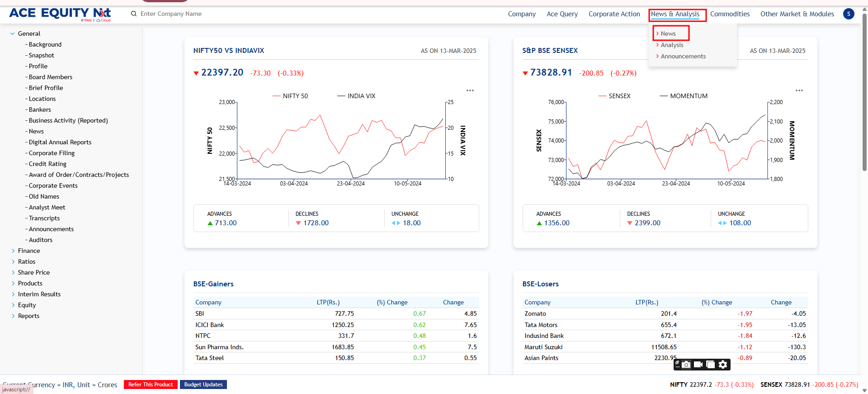This screenshot has height=394, width=868.
Task: Open three-dot menu on SENSEX chart
Action: pyautogui.click(x=799, y=90)
